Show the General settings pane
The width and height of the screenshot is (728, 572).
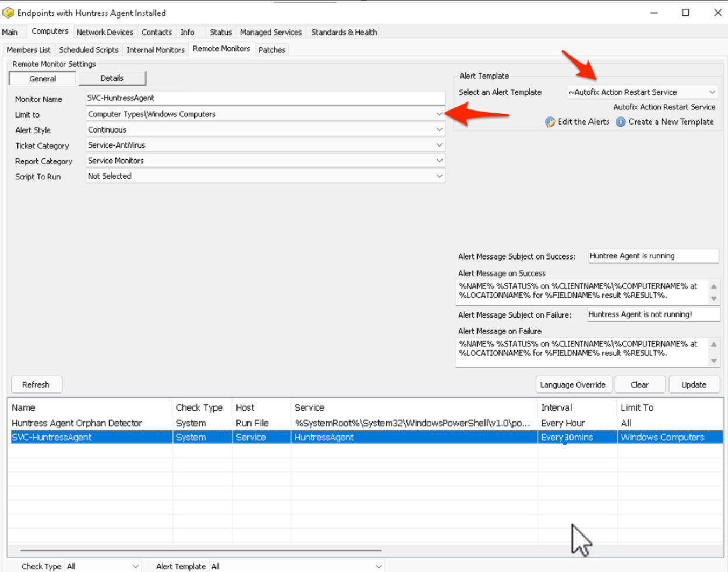pyautogui.click(x=43, y=78)
